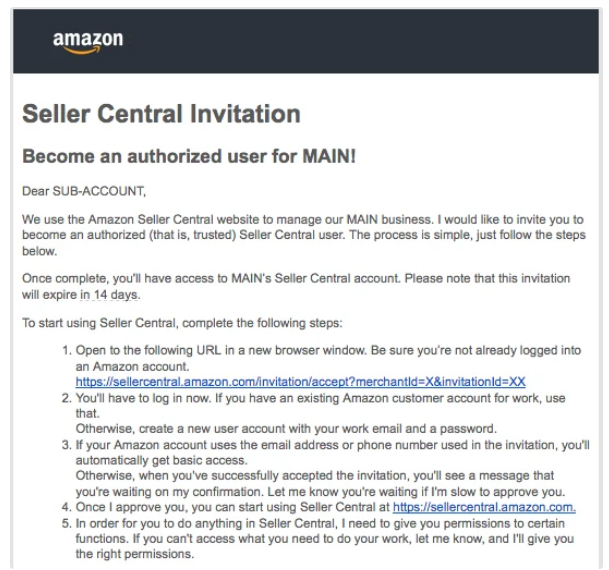Viewport: 609px width, 570px height.
Task: Click the paragraph starting 'Once complete, you'll have access'
Action: 296,287
